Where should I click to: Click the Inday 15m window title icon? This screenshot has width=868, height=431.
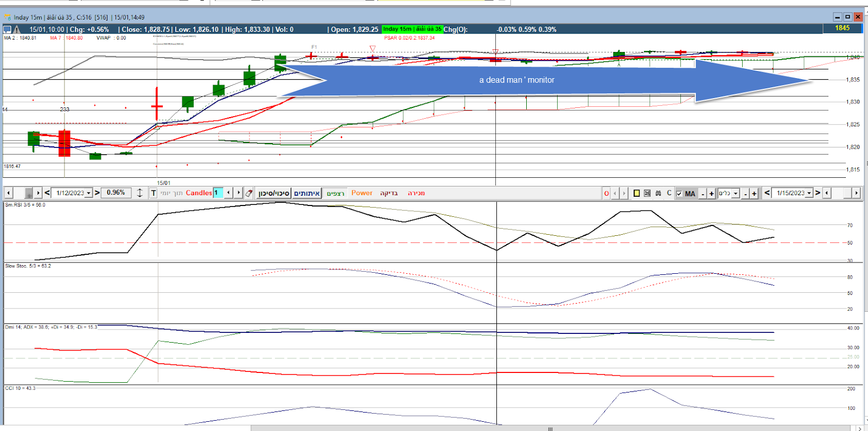tap(8, 17)
